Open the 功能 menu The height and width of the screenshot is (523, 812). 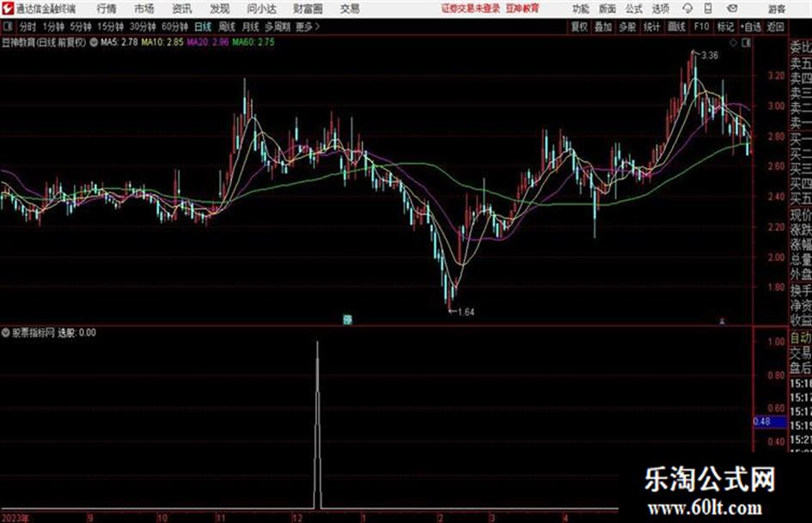click(581, 9)
